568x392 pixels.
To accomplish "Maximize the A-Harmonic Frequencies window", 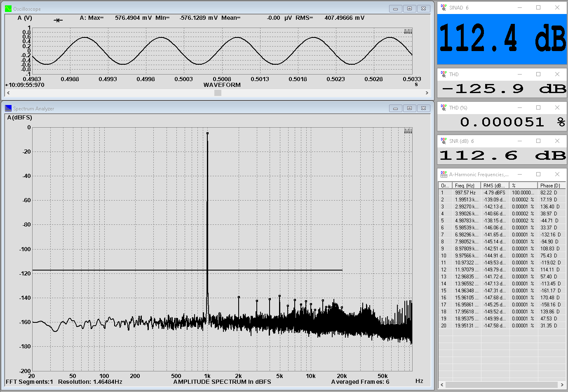I will coord(538,174).
